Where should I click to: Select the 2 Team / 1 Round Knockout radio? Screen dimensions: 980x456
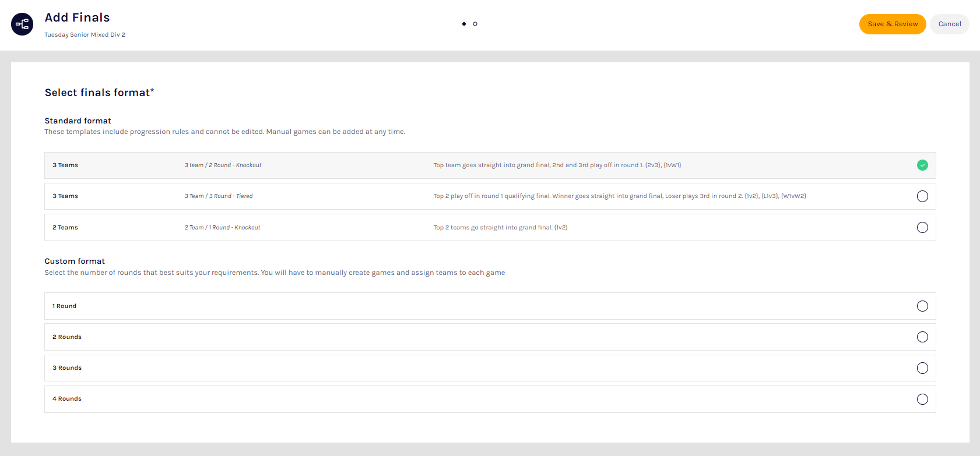(922, 228)
